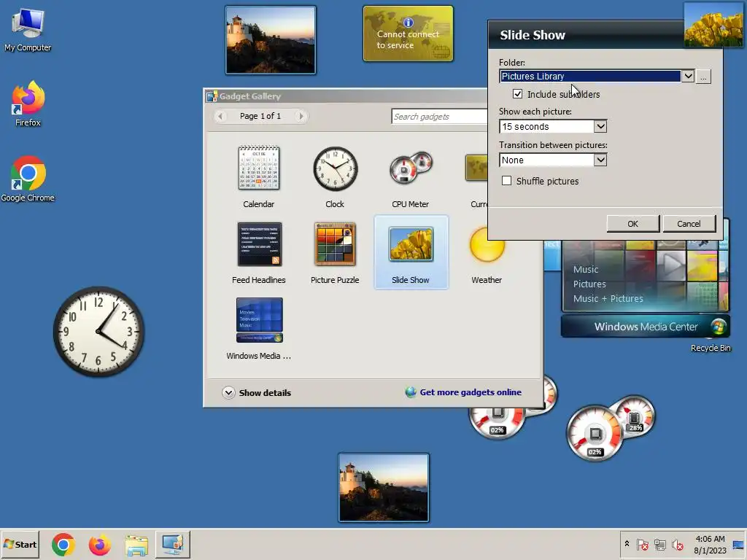Click the lighthouse slideshow gadget at bottom

coord(384,488)
